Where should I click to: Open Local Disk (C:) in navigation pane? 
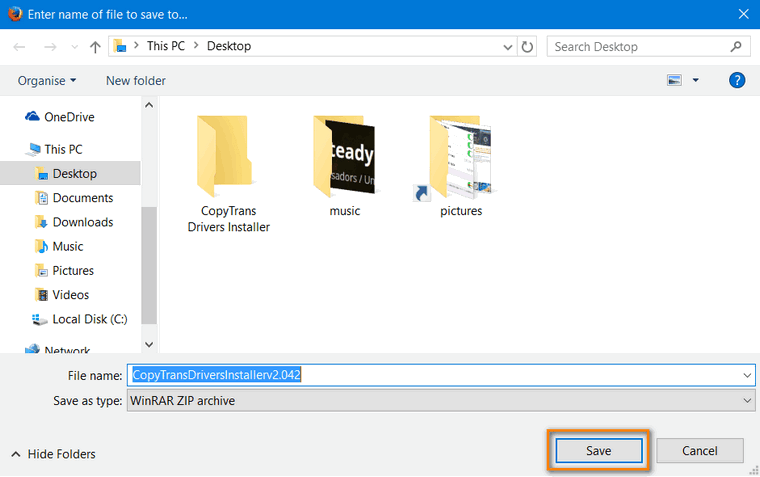pos(90,319)
